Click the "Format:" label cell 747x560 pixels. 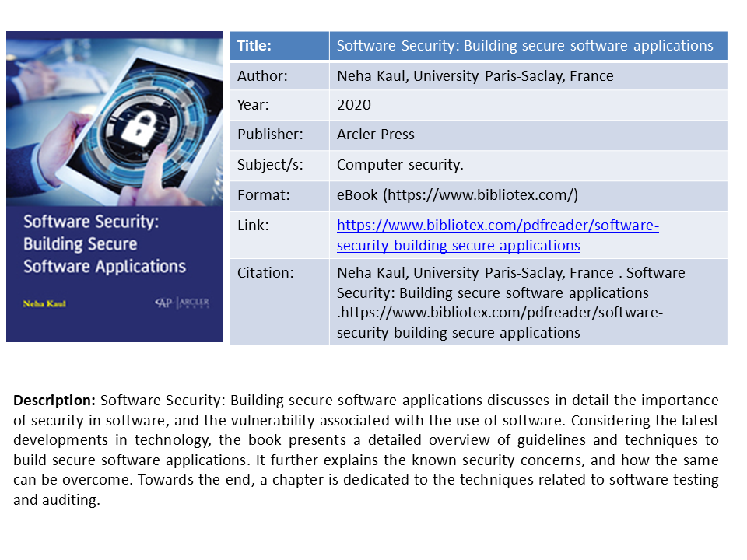point(279,195)
